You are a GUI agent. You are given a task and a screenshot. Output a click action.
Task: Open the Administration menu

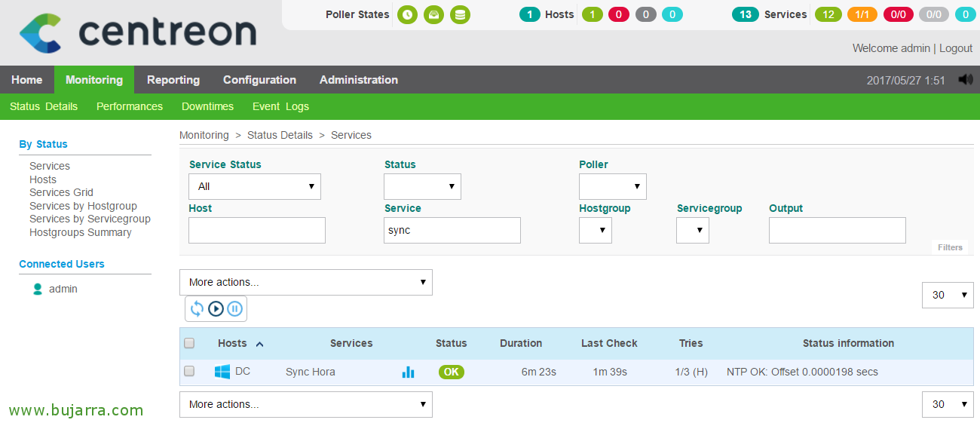pos(359,80)
